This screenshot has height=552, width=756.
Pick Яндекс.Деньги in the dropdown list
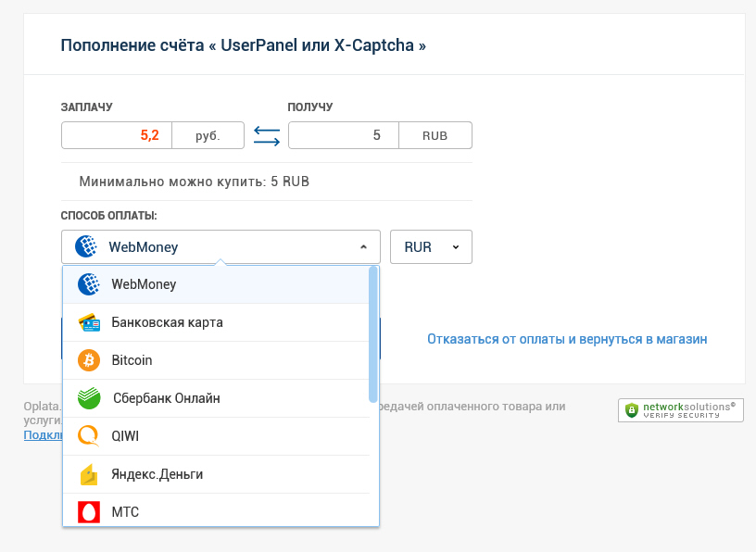tap(157, 474)
